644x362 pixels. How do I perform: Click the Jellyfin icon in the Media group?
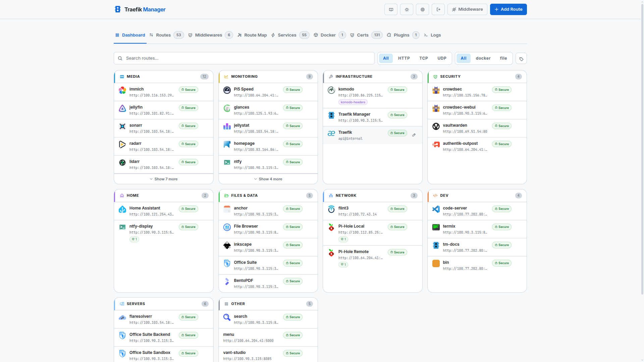tap(122, 109)
